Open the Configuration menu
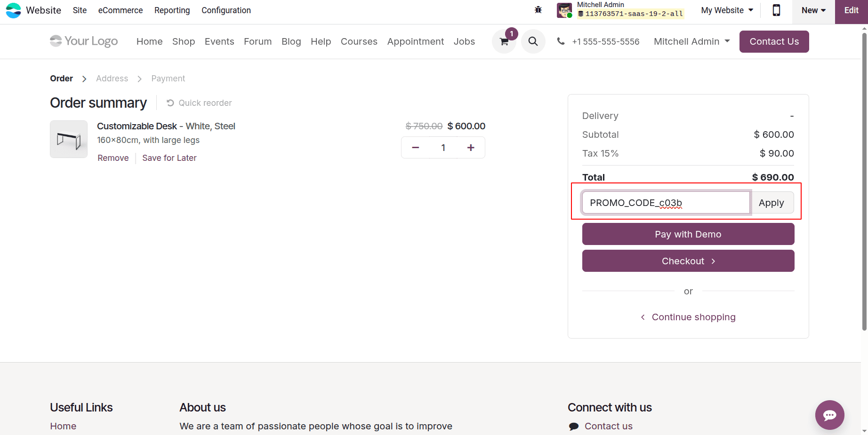The width and height of the screenshot is (868, 435). 226,10
